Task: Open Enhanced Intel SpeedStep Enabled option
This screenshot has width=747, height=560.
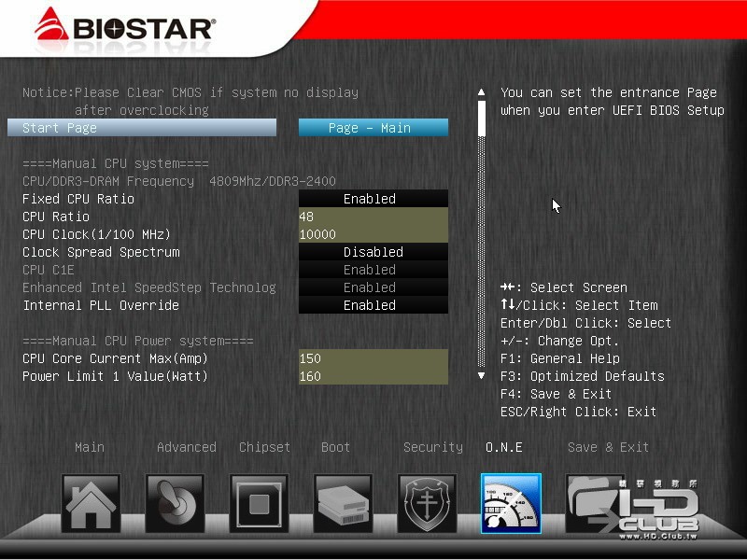Action: pyautogui.click(x=373, y=287)
